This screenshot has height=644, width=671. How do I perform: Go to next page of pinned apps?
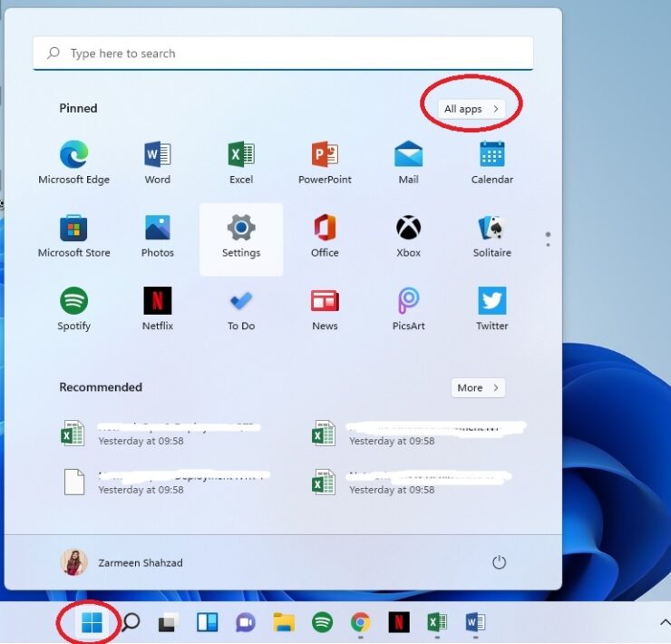click(x=549, y=245)
